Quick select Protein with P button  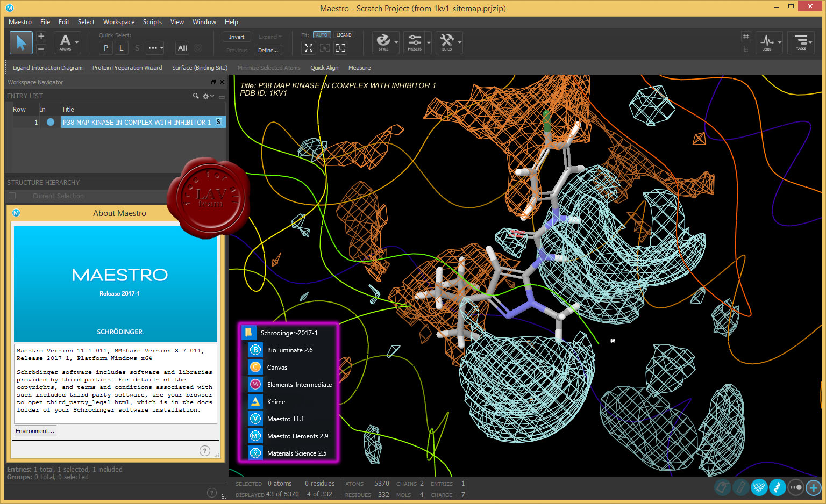click(x=106, y=48)
